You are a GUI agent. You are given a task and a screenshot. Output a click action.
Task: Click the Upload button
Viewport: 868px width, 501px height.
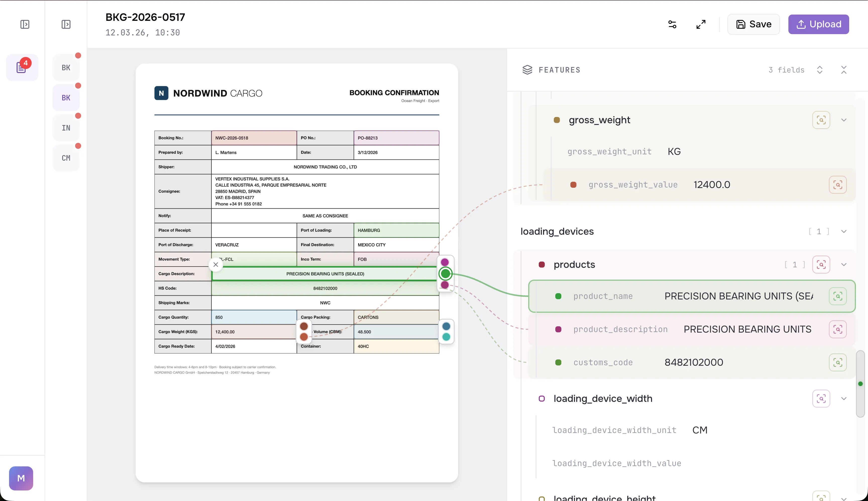point(819,24)
